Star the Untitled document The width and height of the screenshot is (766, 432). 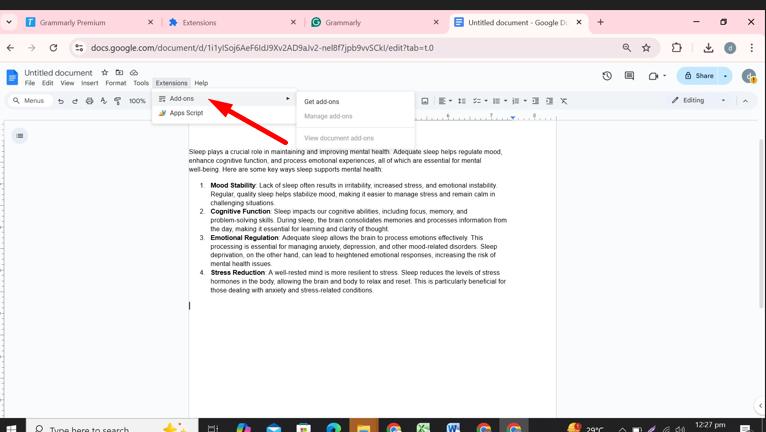[104, 73]
